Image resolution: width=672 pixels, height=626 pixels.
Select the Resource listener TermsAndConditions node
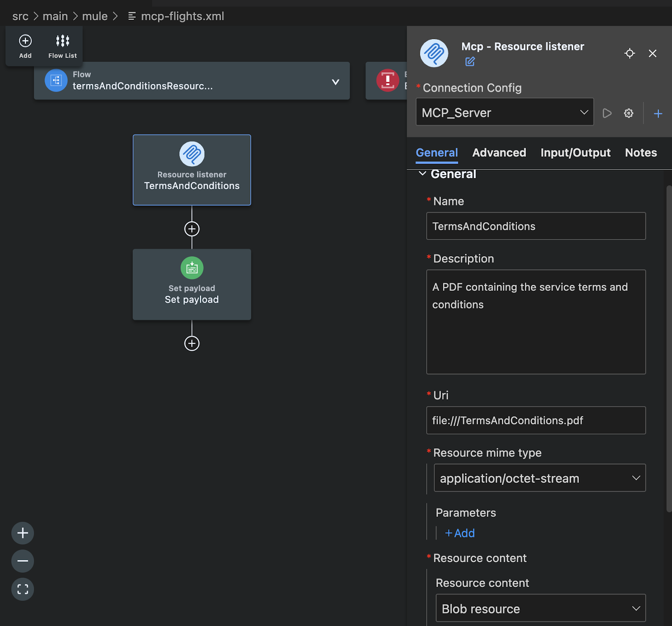point(192,170)
